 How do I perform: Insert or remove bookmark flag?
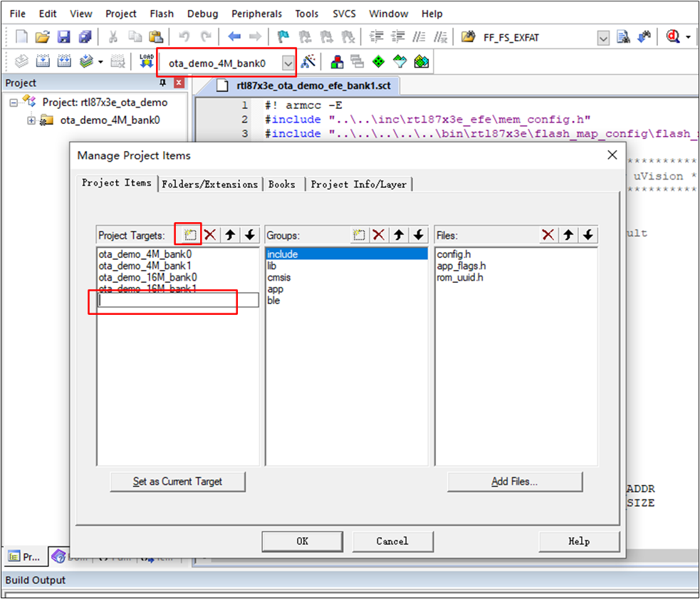point(283,36)
